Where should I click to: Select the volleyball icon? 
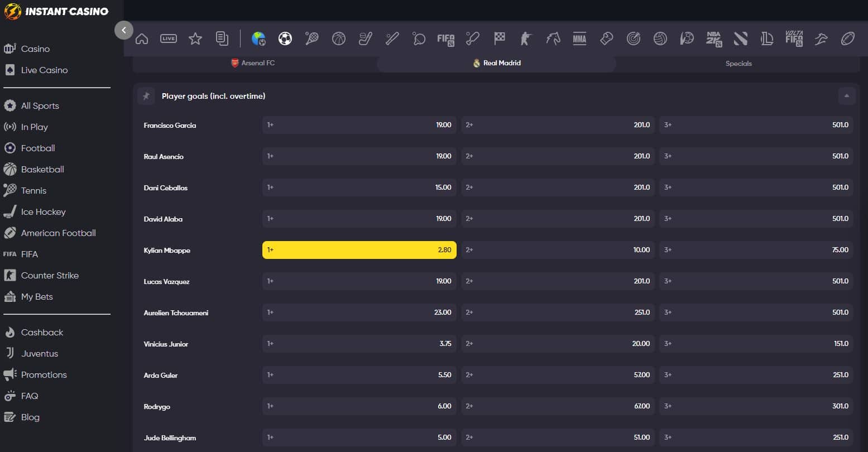[x=660, y=39]
